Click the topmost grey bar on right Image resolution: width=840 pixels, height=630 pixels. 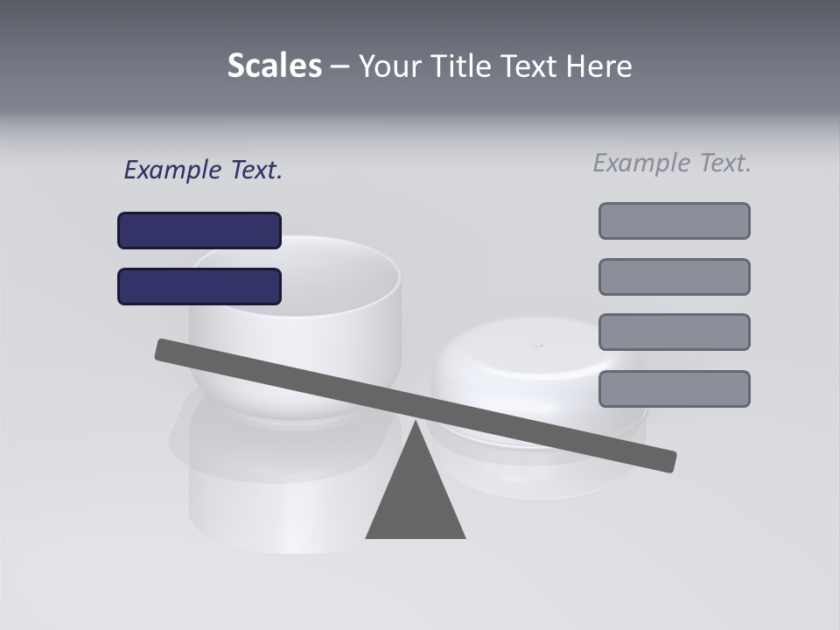point(674,220)
